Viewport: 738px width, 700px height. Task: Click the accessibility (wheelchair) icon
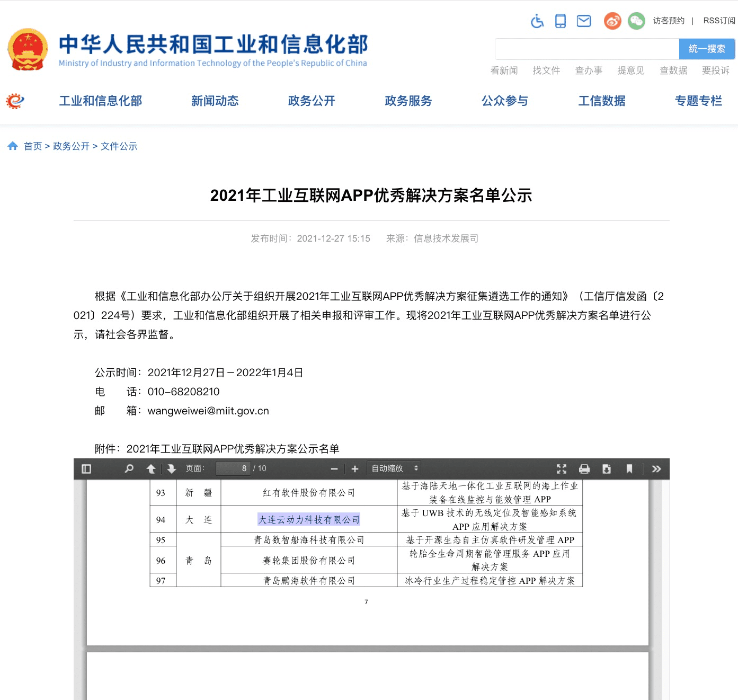click(x=537, y=22)
